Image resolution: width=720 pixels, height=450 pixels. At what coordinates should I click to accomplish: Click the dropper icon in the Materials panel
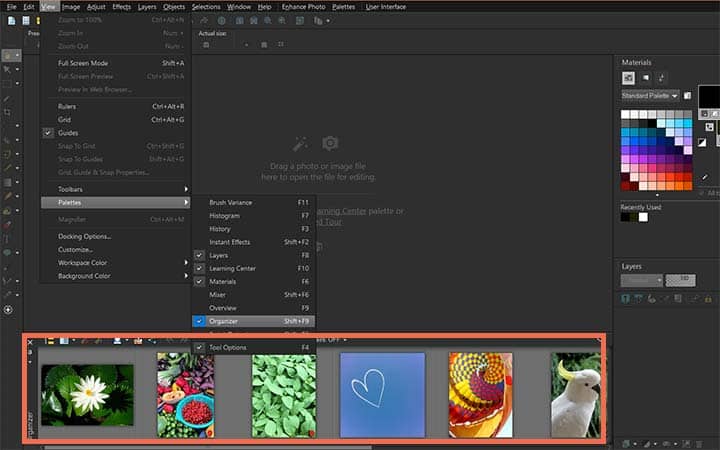tap(705, 177)
